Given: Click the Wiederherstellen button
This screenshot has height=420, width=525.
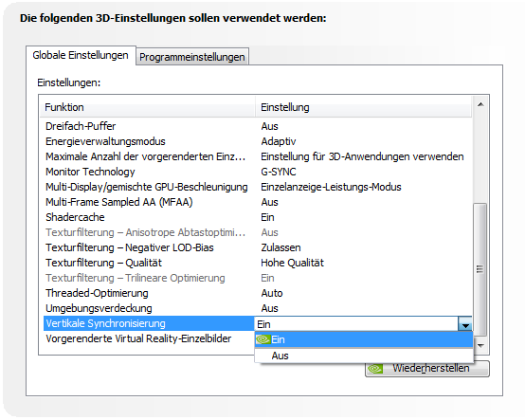Looking at the screenshot, I should (x=427, y=369).
